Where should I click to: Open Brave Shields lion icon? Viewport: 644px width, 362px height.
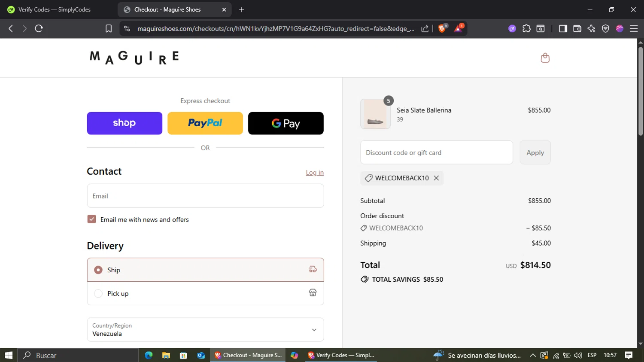point(442,28)
